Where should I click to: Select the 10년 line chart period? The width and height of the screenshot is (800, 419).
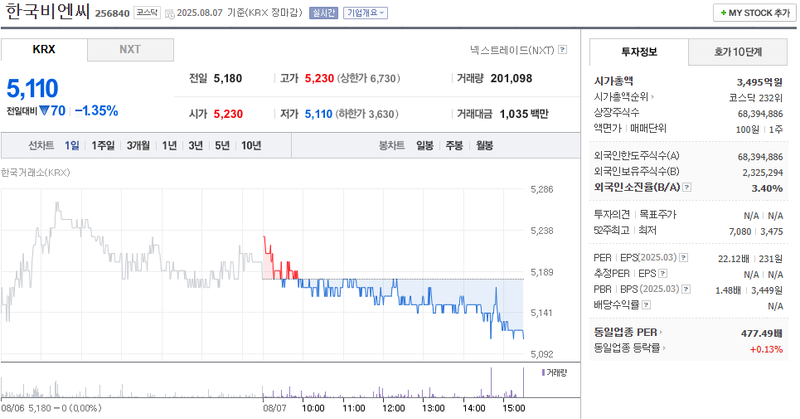click(x=251, y=145)
